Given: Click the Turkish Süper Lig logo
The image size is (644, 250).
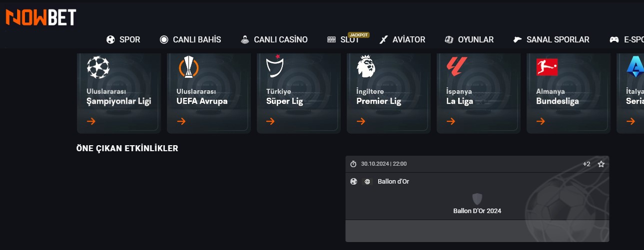Looking at the screenshot, I should pos(275,67).
